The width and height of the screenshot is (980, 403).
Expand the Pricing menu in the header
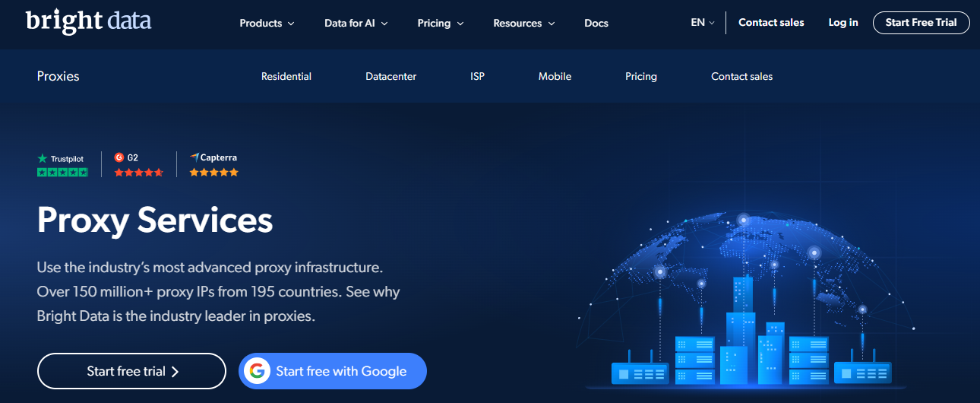pos(440,23)
